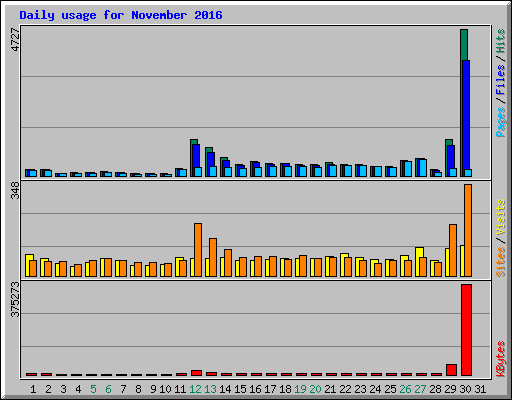Click the orange Sites bar for day 13
512x400 pixels.
(x=213, y=257)
